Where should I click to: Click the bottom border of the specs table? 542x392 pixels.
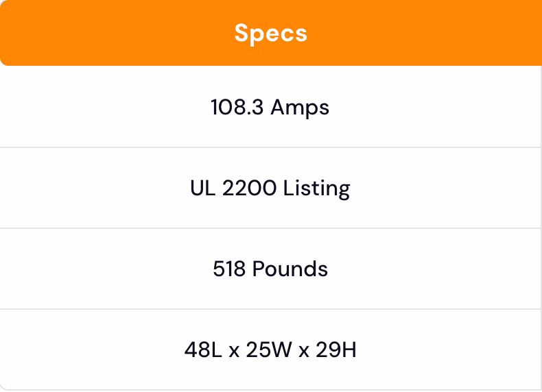point(270,390)
